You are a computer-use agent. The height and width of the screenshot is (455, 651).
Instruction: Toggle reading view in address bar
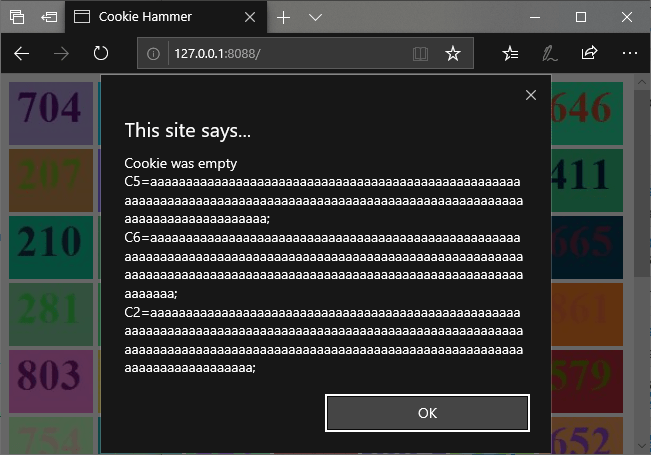coord(421,54)
